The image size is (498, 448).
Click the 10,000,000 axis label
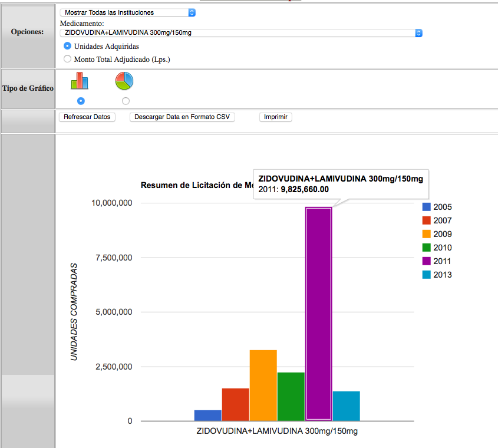click(112, 203)
